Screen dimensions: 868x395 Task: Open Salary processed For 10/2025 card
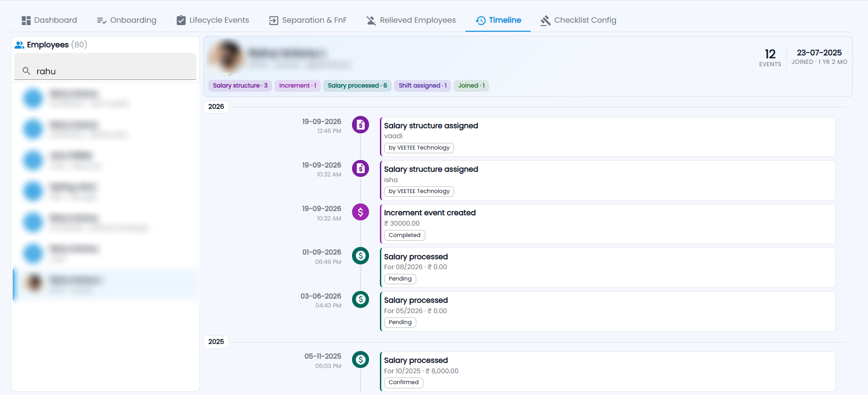608,371
